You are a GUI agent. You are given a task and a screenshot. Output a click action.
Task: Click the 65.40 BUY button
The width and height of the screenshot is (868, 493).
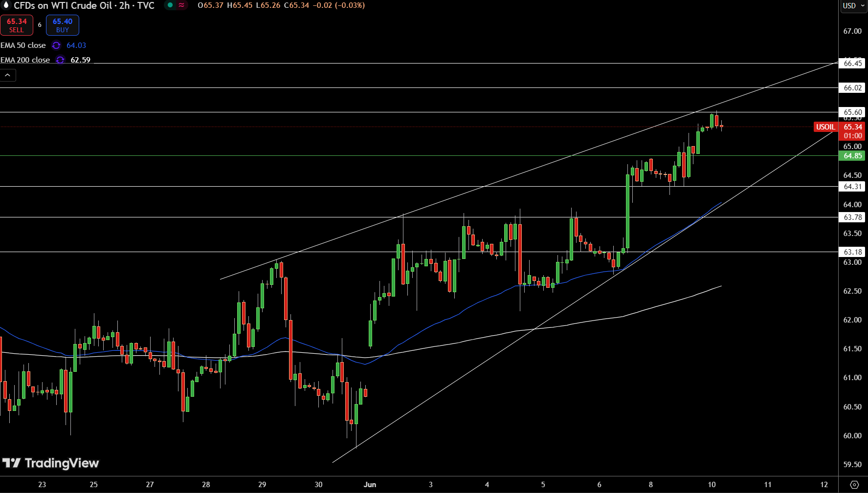tap(63, 25)
